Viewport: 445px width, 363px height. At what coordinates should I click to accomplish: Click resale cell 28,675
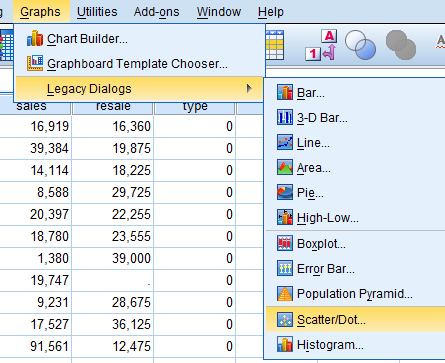pyautogui.click(x=113, y=302)
